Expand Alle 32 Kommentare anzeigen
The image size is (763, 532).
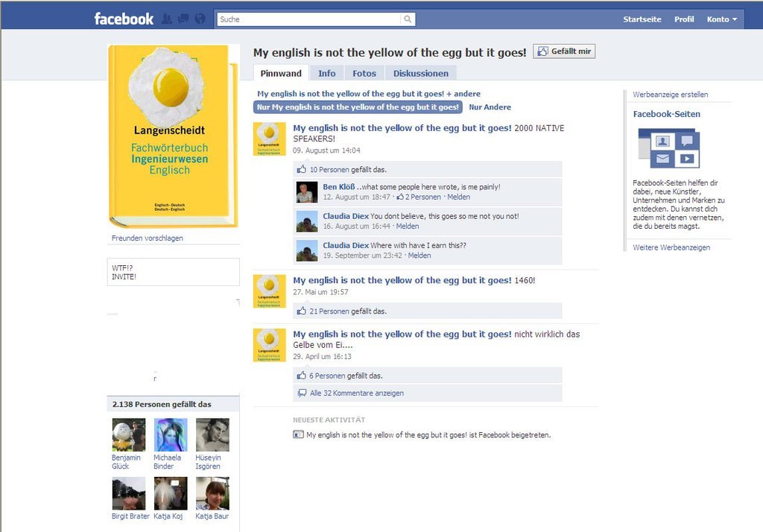[x=357, y=393]
